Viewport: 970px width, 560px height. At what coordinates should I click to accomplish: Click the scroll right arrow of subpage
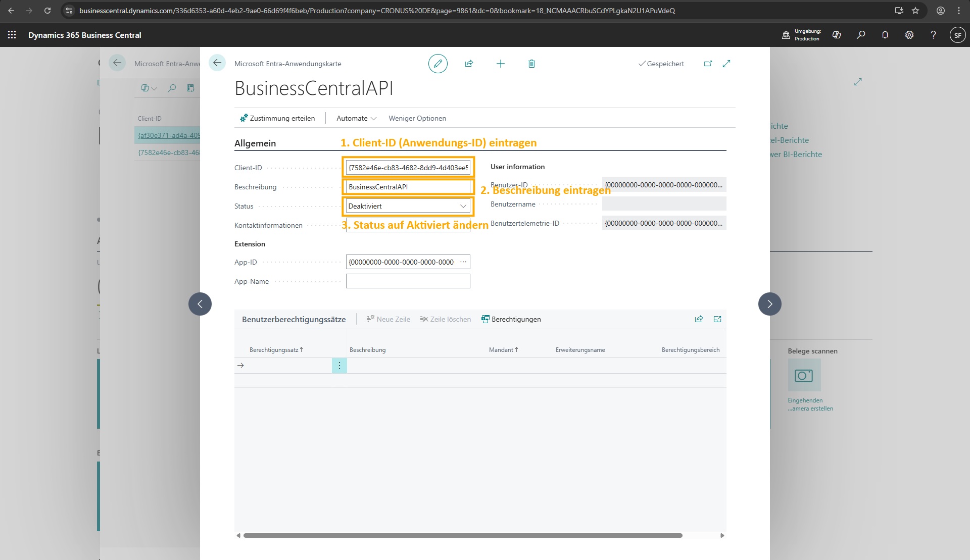click(x=722, y=535)
